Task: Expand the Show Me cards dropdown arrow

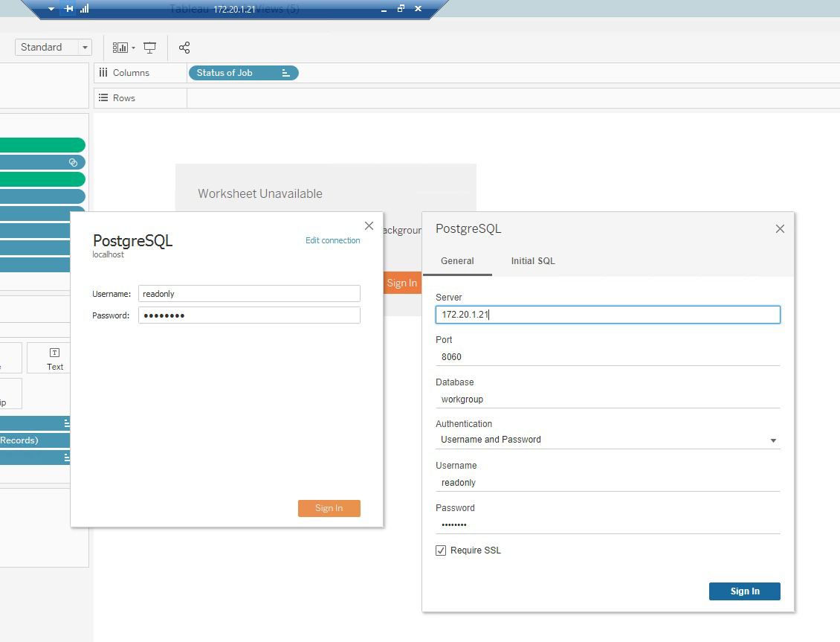Action: pyautogui.click(x=133, y=48)
